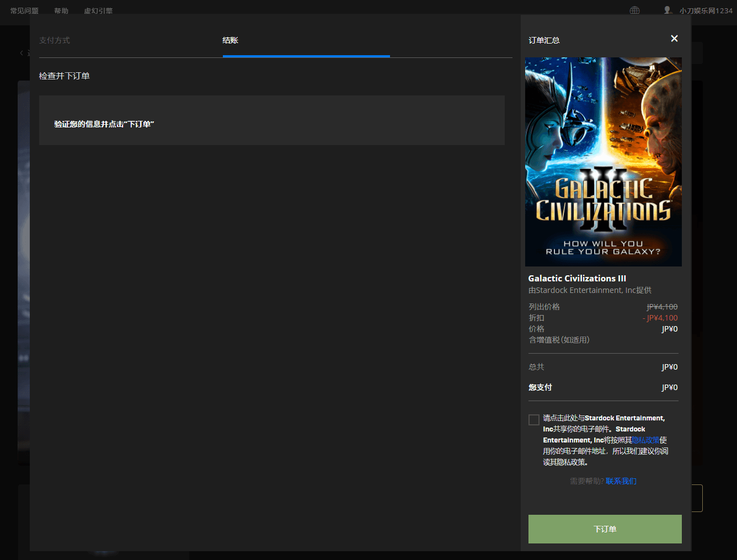Click the 您支付 label
Screen dimensions: 737x560
pyautogui.click(x=540, y=387)
